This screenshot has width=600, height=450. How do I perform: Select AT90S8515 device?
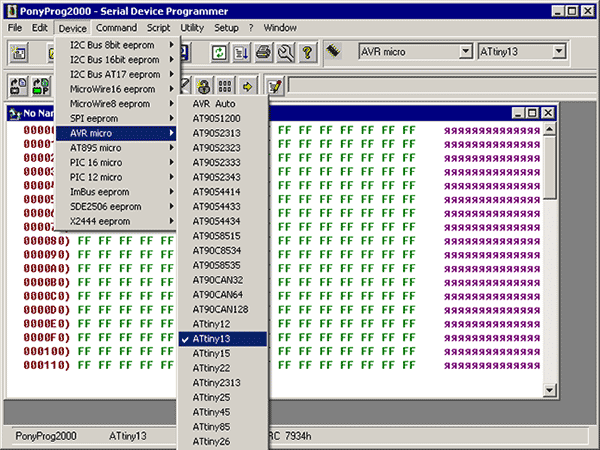[223, 236]
